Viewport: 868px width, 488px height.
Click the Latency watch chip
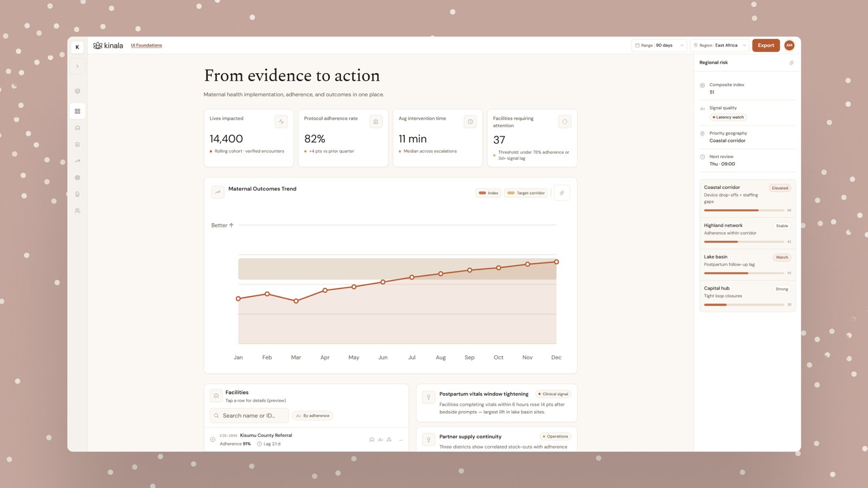tap(728, 117)
